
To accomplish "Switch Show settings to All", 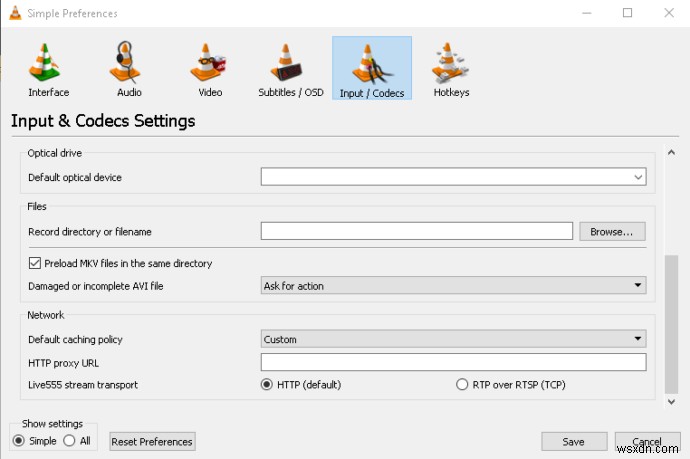I will (69, 441).
